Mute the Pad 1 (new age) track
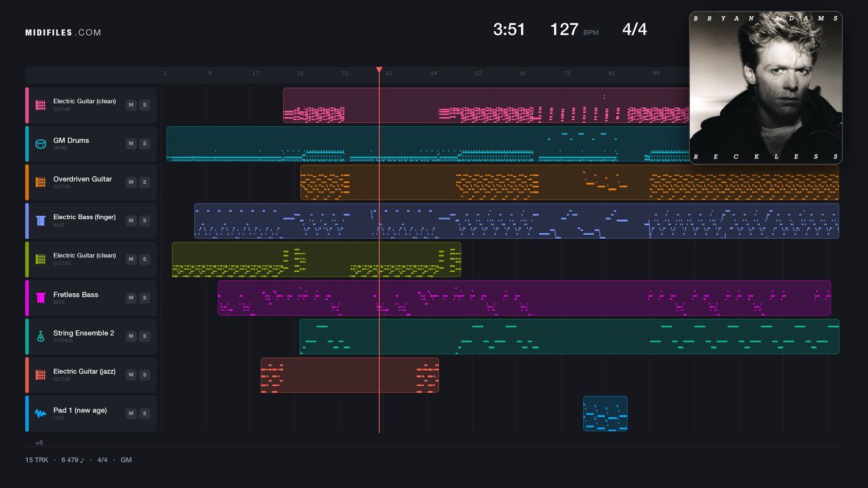The height and width of the screenshot is (488, 868). point(131,413)
